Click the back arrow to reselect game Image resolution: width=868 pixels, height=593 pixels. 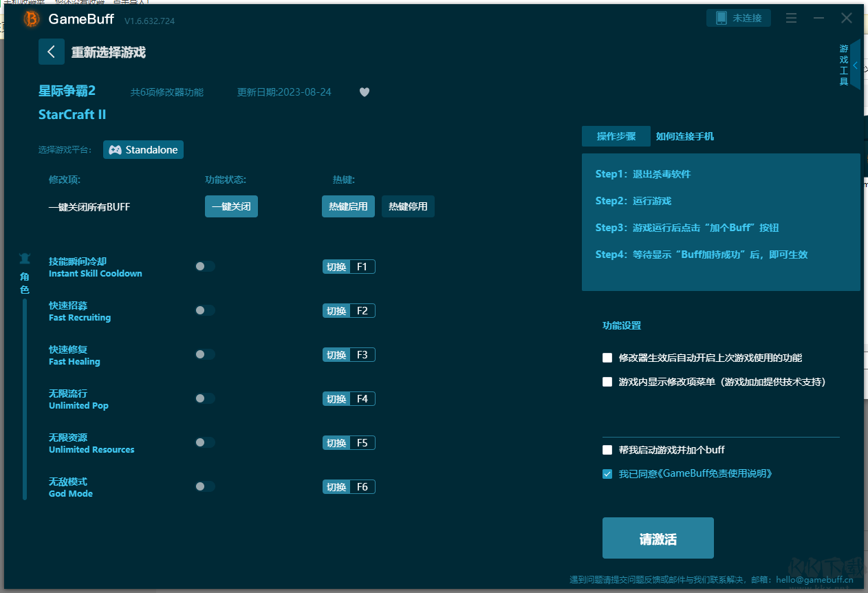[x=52, y=52]
